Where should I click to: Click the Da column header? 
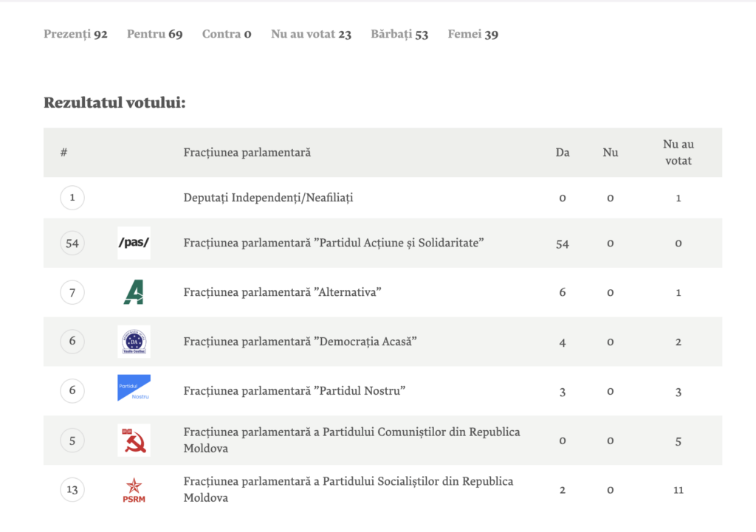coord(563,153)
